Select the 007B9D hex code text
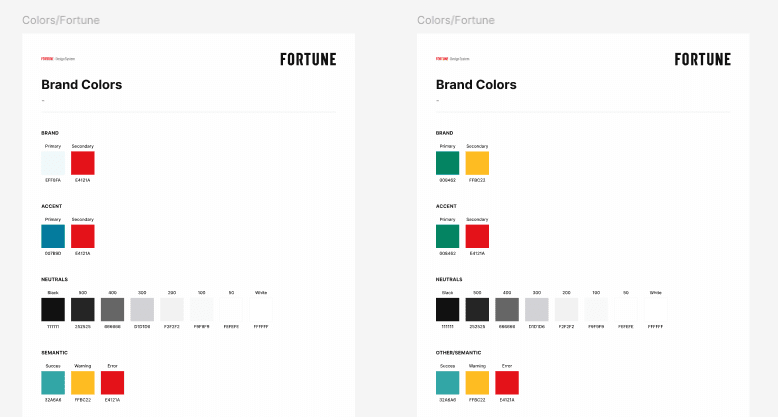This screenshot has height=417, width=778. tap(53, 253)
